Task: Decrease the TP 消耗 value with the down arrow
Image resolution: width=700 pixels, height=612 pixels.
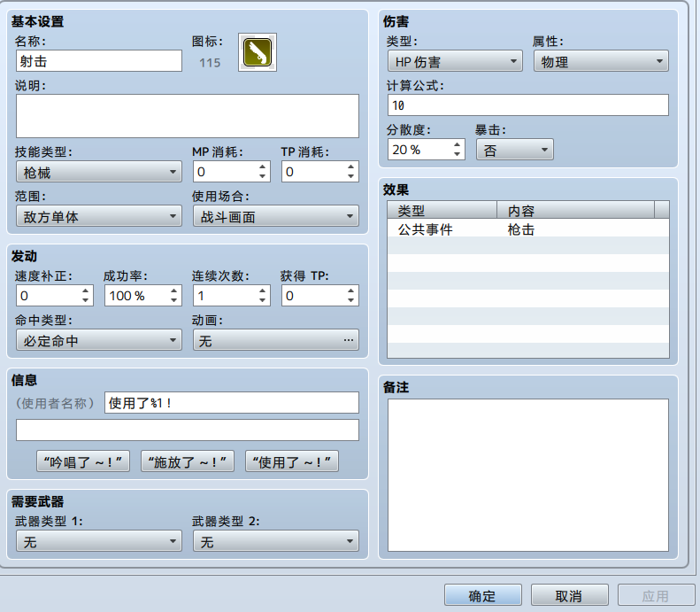Action: [x=351, y=177]
